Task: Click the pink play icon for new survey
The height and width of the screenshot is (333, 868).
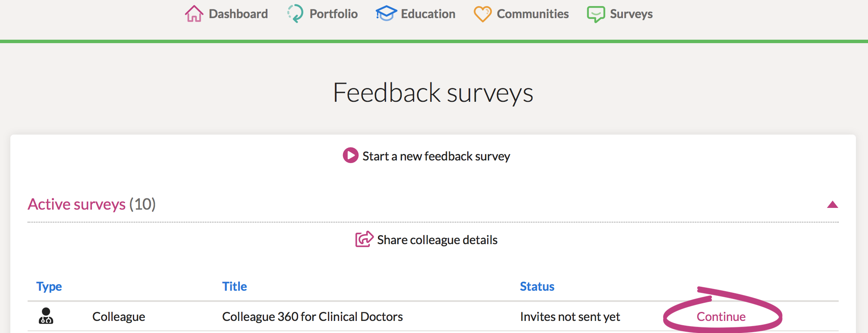Action: (x=350, y=155)
